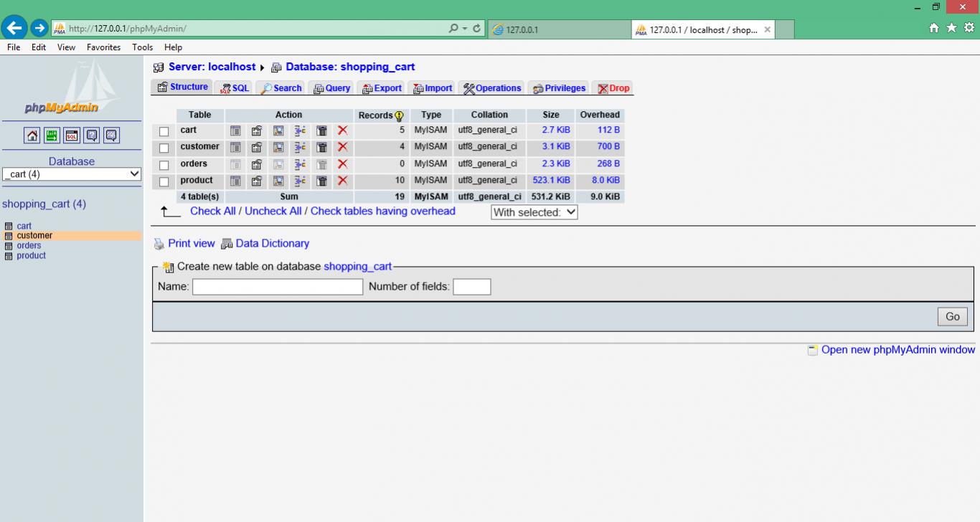
Task: Browse the customer table rows icon
Action: point(235,147)
